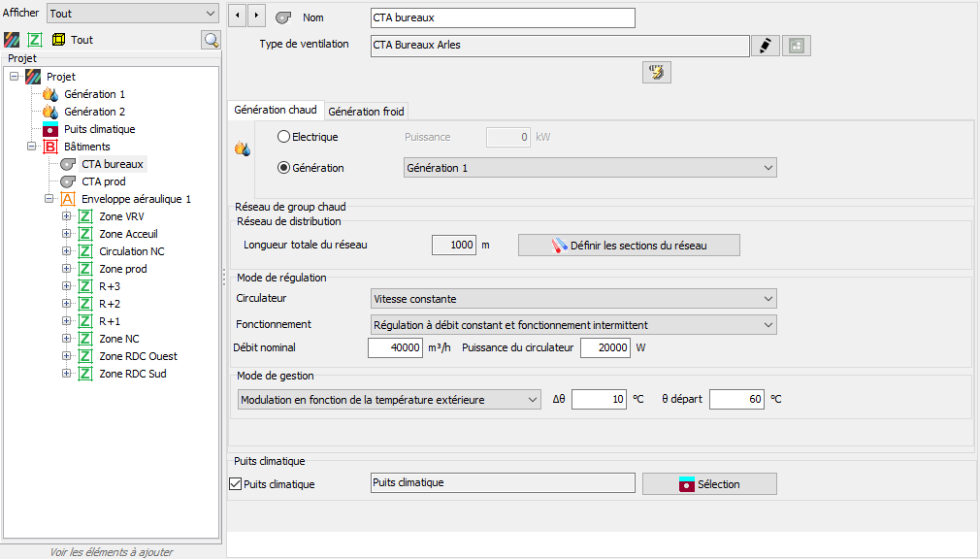The image size is (980, 559).
Task: Expand the R+3 node
Action: coord(66,286)
